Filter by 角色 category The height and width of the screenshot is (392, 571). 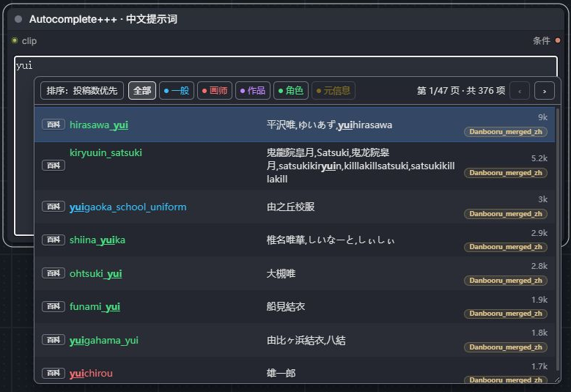291,91
